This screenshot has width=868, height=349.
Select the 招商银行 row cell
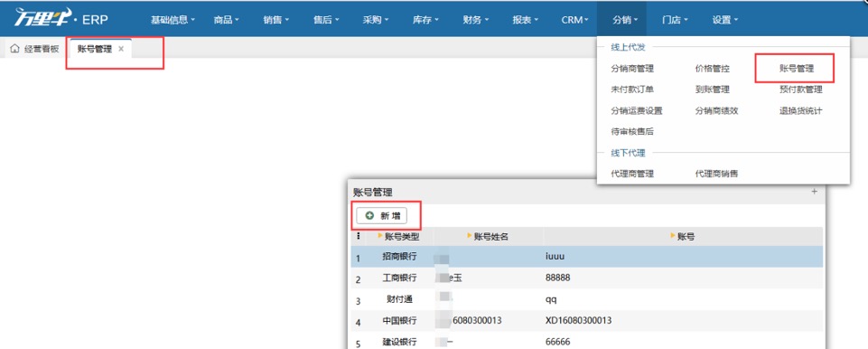399,257
